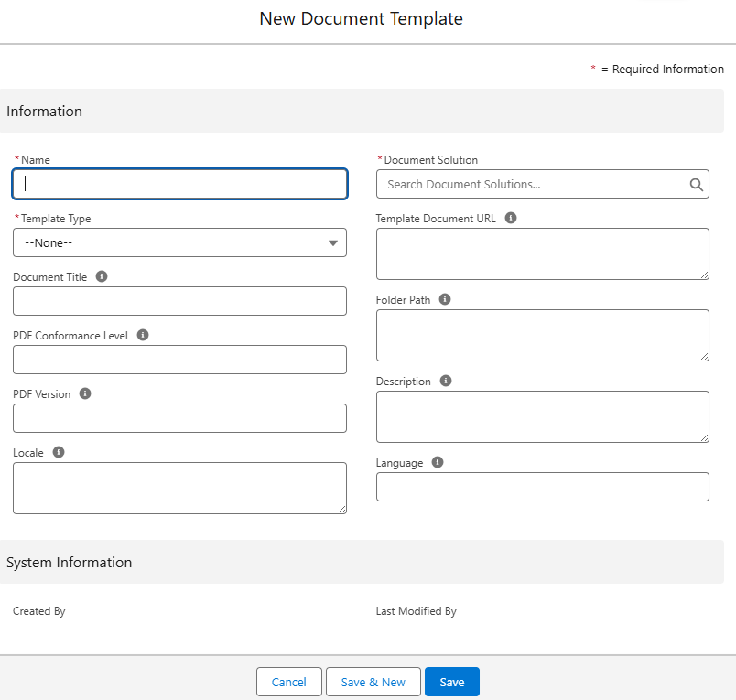This screenshot has height=700, width=736.
Task: Click the Language field info icon
Action: [438, 462]
